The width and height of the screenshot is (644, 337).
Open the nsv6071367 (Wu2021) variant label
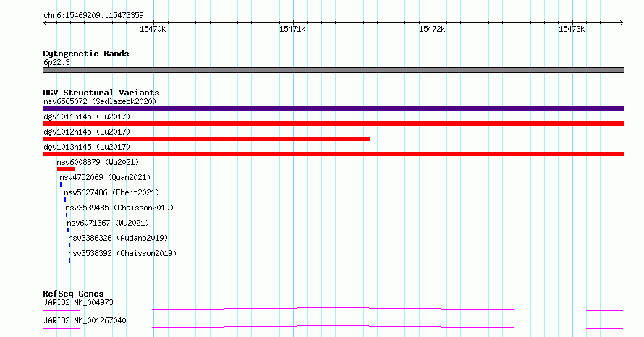[x=108, y=223]
